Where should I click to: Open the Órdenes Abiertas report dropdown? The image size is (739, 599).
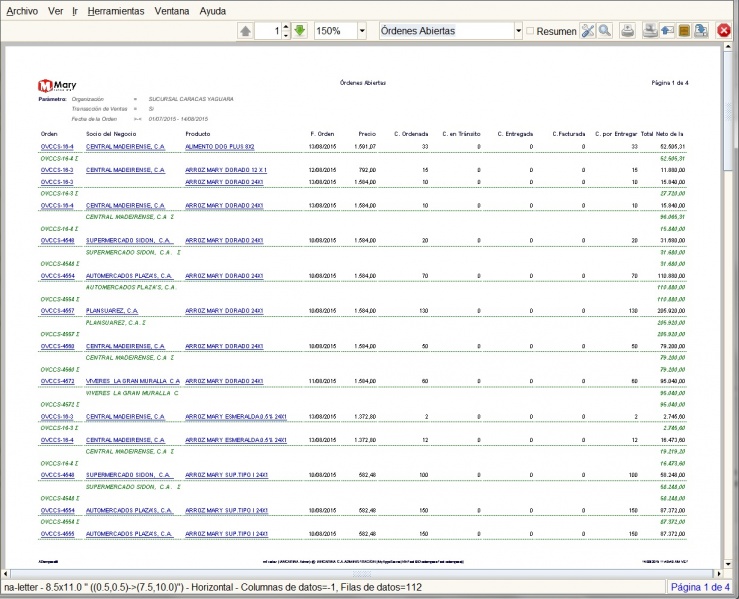pyautogui.click(x=518, y=31)
